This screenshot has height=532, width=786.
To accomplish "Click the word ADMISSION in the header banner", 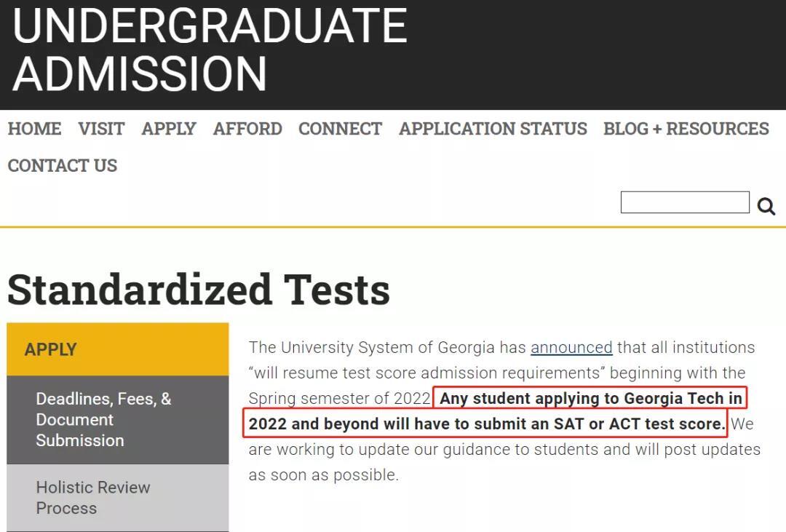I will tap(139, 74).
